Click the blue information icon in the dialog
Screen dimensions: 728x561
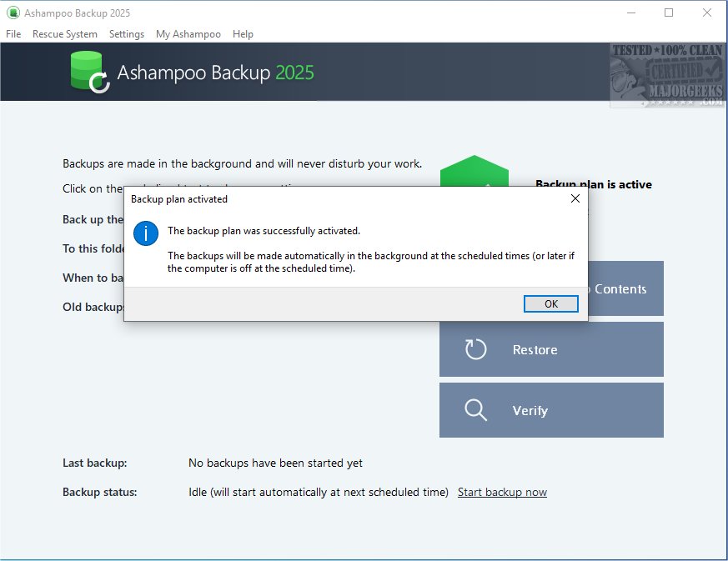click(x=146, y=233)
